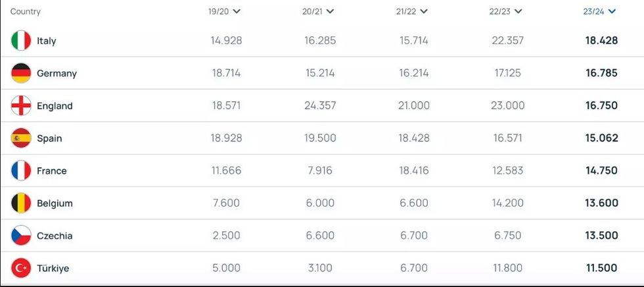The image size is (644, 287).
Task: Click the Germany flag icon
Action: click(x=21, y=73)
